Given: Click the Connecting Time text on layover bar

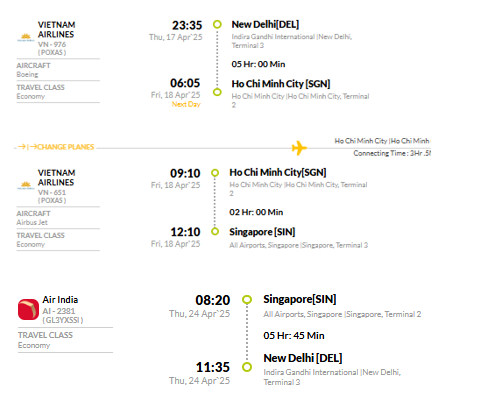Looking at the screenshot, I should click(x=392, y=153).
